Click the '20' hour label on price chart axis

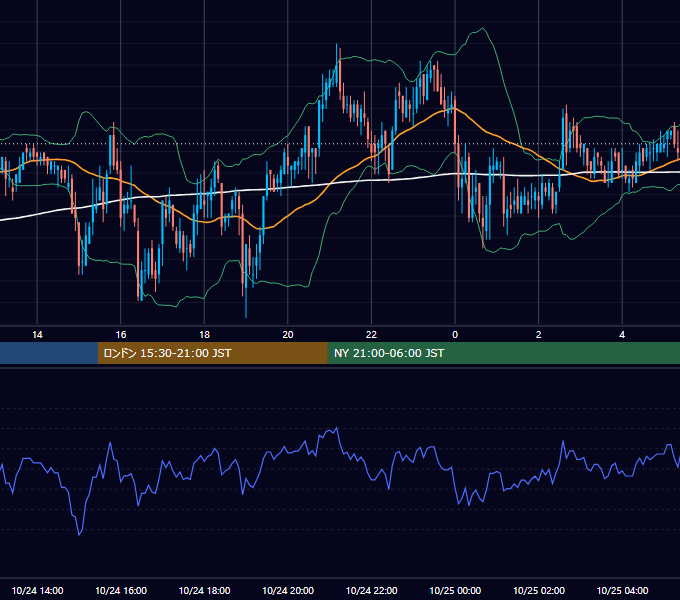pos(288,335)
